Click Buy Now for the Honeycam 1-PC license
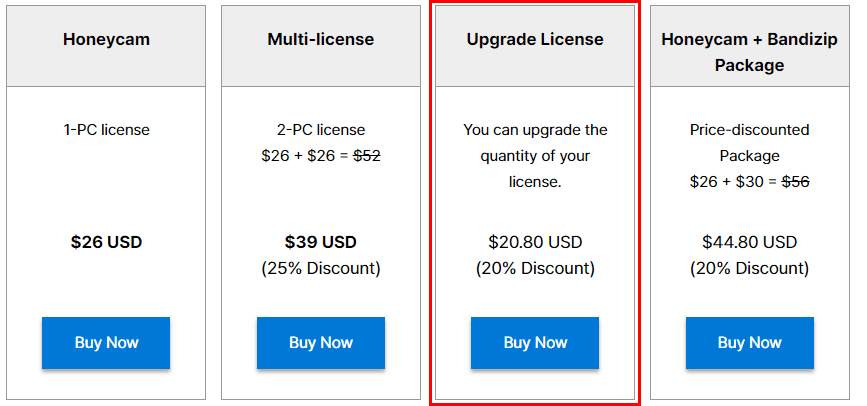Image resolution: width=867 pixels, height=406 pixels. click(x=106, y=343)
